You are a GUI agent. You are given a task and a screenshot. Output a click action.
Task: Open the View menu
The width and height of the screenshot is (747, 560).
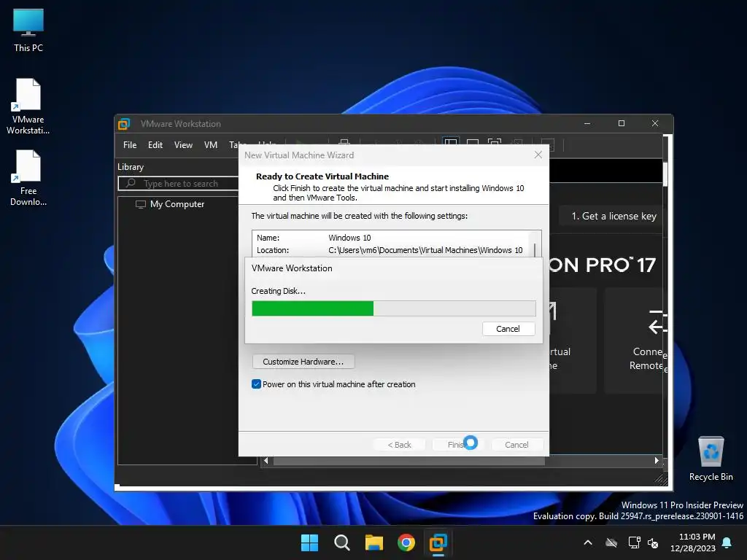coord(183,145)
